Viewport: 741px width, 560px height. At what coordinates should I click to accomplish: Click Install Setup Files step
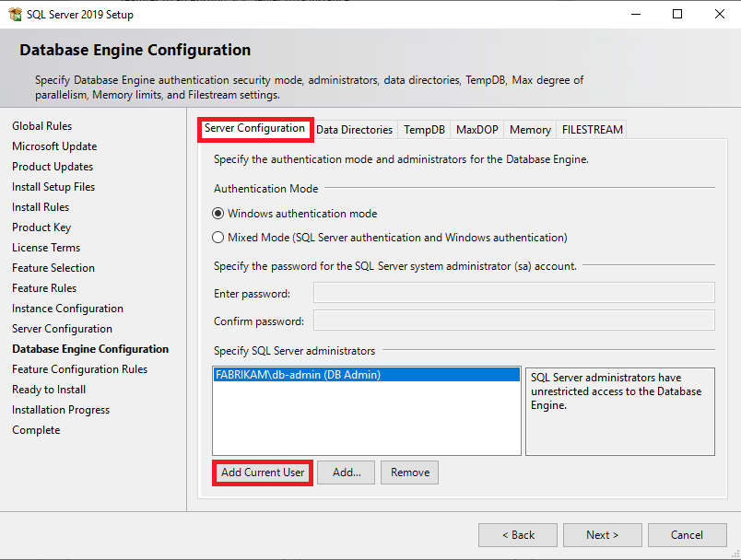[x=53, y=187]
